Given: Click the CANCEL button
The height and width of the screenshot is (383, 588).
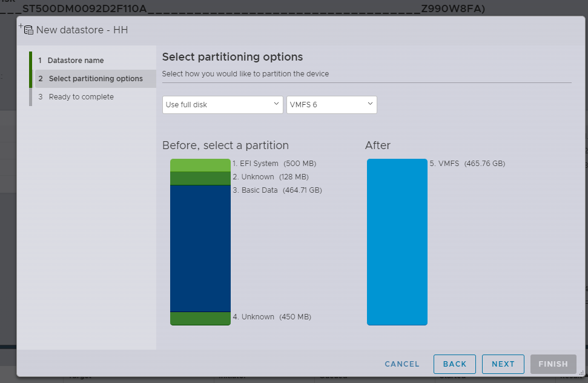Looking at the screenshot, I should (402, 364).
